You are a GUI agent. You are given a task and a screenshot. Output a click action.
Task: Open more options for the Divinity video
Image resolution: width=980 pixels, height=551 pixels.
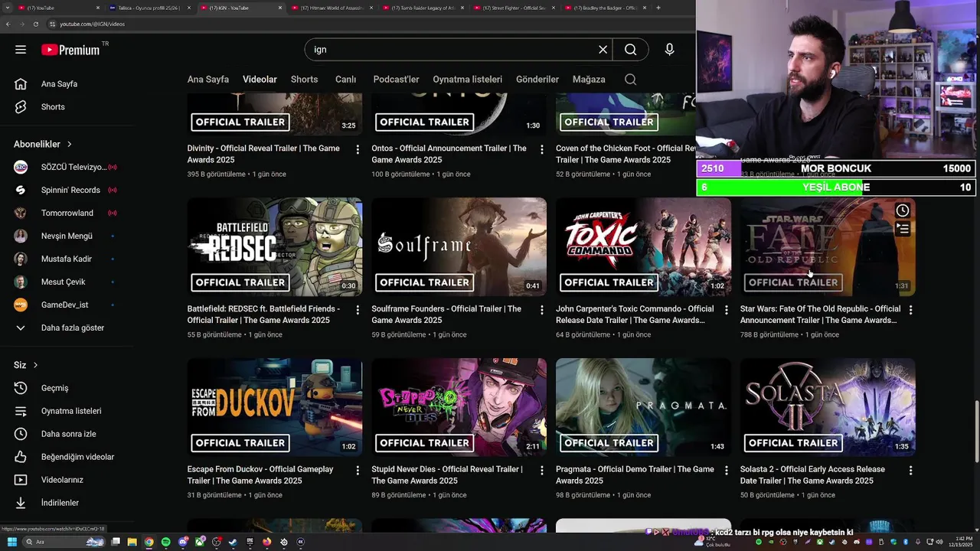(358, 149)
